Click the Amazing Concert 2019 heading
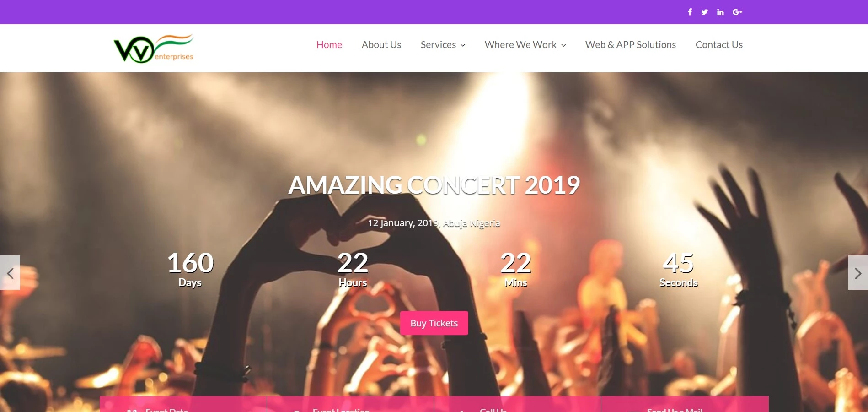The height and width of the screenshot is (412, 868). click(434, 185)
